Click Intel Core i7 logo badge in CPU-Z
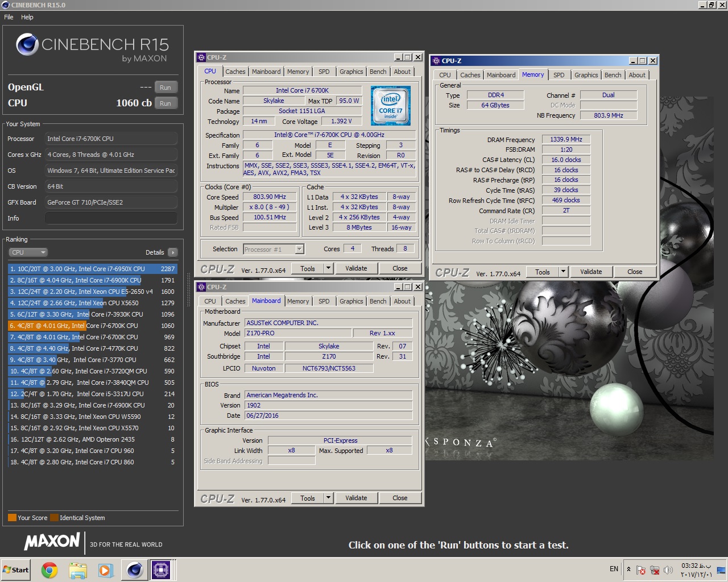The width and height of the screenshot is (728, 582). [x=390, y=106]
